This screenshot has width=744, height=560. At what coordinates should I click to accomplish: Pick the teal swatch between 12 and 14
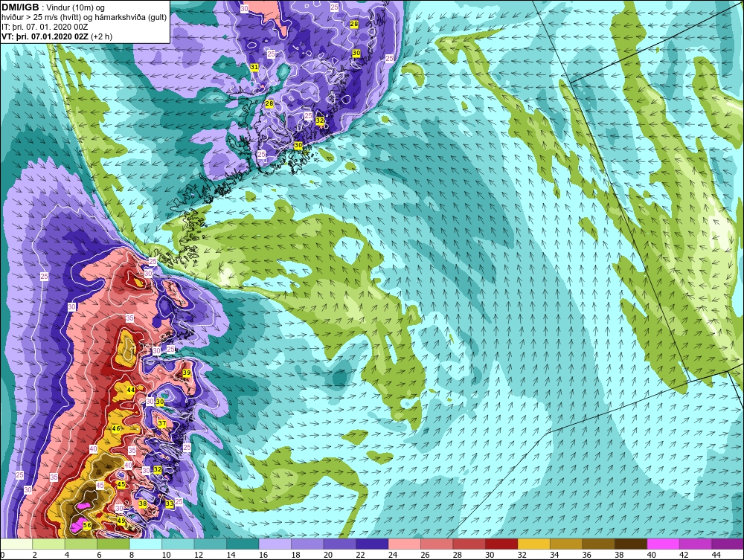[x=211, y=544]
